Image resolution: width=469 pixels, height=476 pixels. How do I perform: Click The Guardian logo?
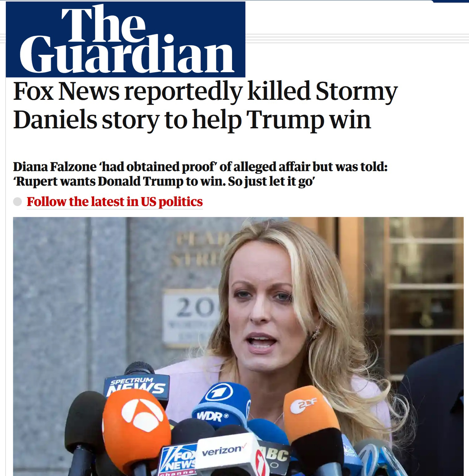125,39
